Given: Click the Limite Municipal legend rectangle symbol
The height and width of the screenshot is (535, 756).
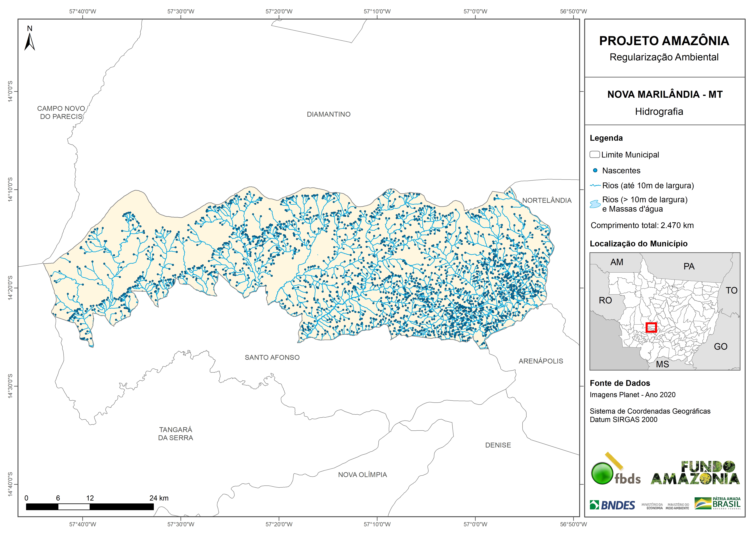Looking at the screenshot, I should pos(595,154).
